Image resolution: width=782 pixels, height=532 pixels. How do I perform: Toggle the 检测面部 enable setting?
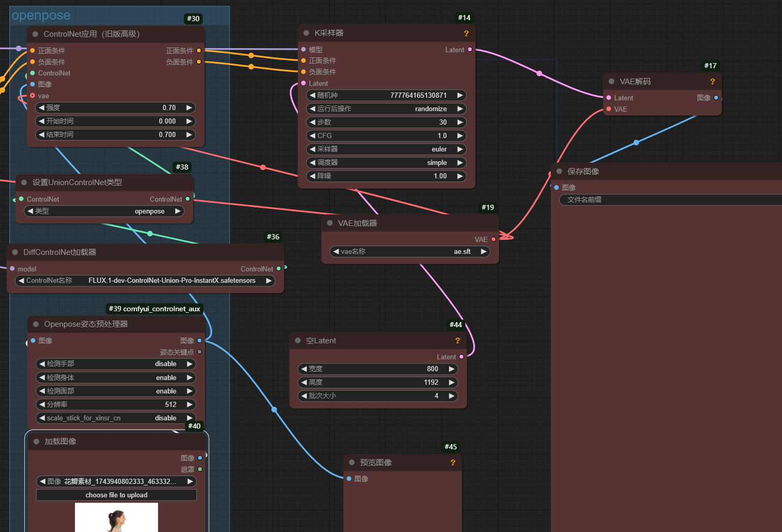click(x=116, y=391)
